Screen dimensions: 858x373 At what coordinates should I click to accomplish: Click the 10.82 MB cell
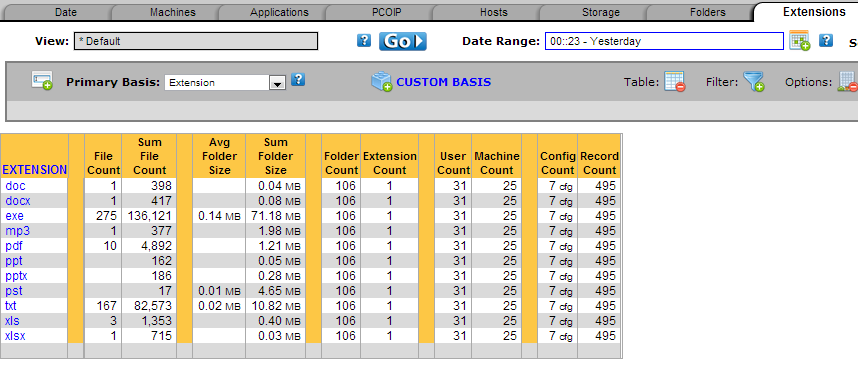[276, 305]
